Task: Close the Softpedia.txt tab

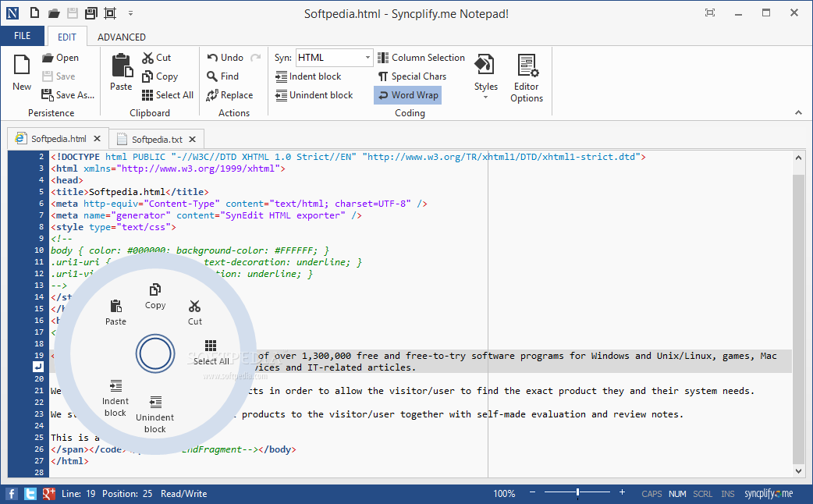Action: 193,139
